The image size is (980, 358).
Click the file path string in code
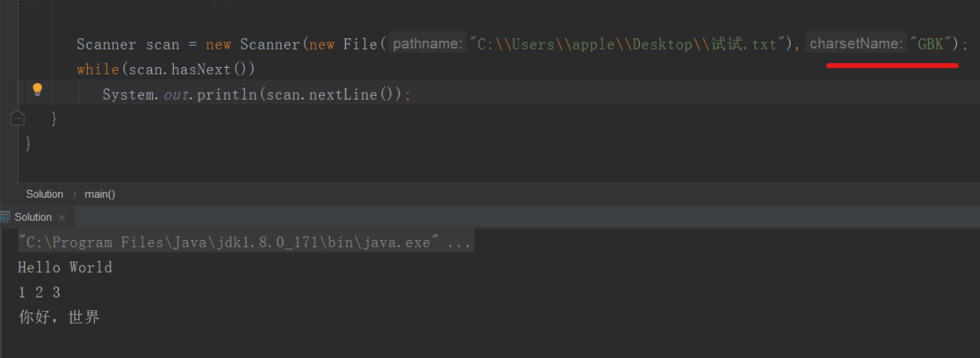(x=628, y=45)
